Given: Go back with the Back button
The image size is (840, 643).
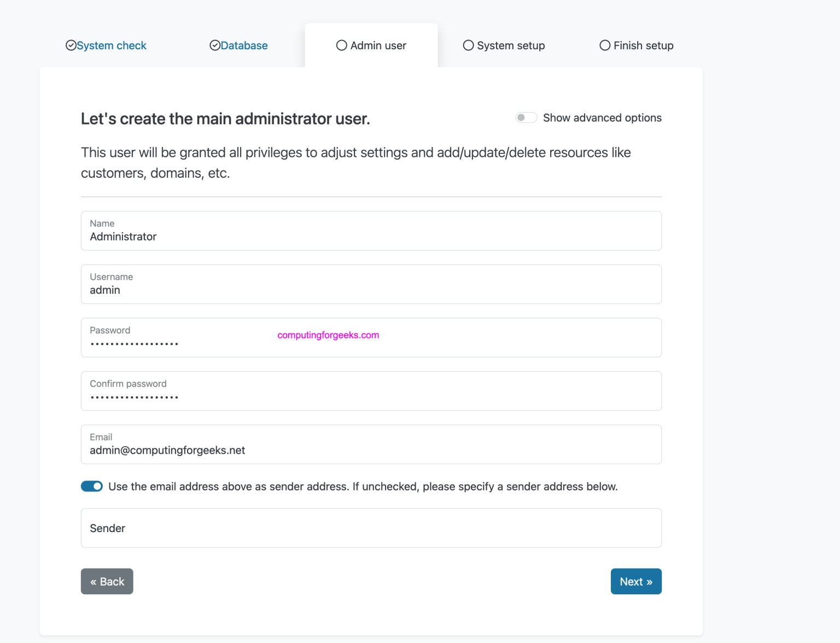Looking at the screenshot, I should [107, 581].
